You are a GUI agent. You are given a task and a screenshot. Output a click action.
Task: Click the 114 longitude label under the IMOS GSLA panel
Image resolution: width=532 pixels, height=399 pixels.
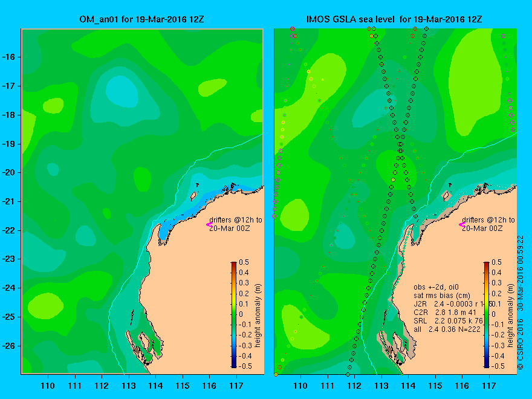click(x=408, y=386)
